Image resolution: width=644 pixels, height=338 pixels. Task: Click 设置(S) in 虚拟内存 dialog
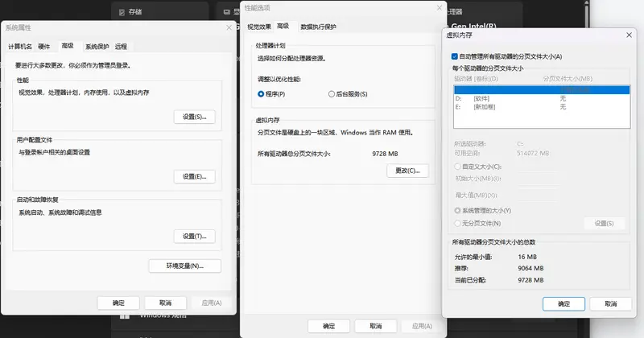pos(605,224)
